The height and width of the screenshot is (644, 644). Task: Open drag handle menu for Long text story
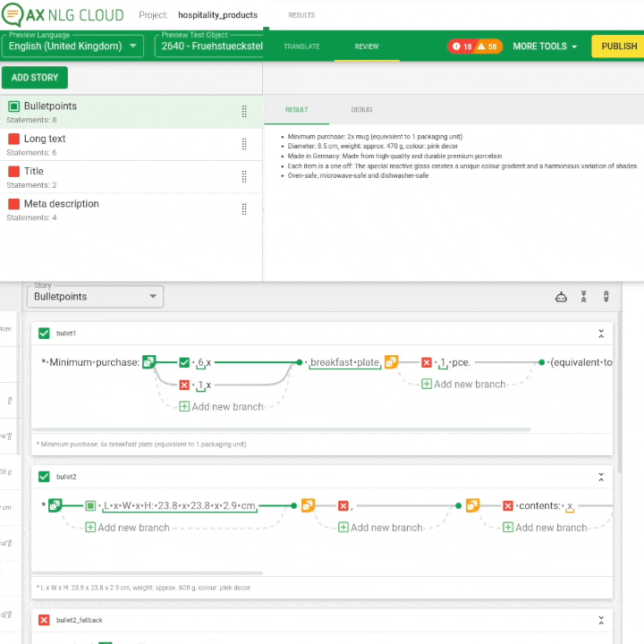pos(244,144)
